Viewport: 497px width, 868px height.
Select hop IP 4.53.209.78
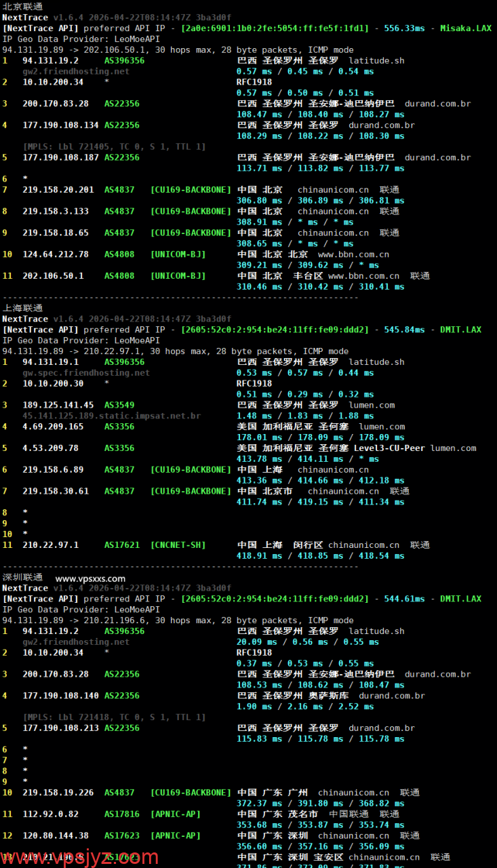click(50, 448)
